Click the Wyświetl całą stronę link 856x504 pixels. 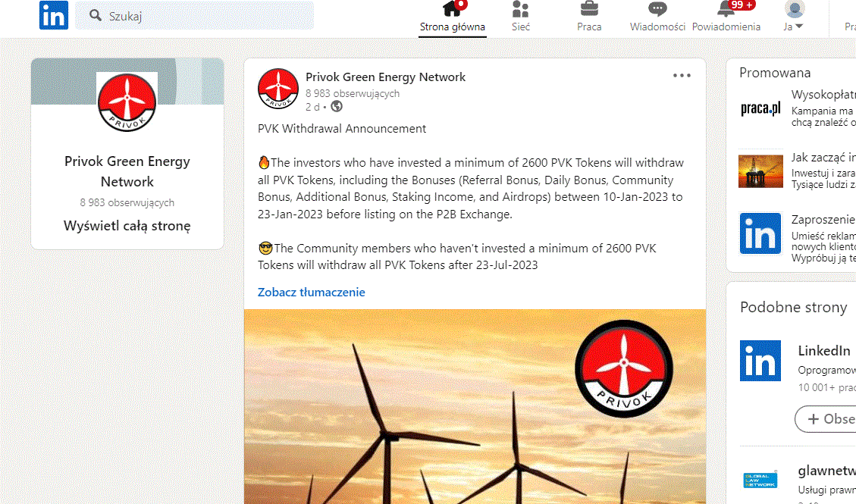click(x=127, y=226)
